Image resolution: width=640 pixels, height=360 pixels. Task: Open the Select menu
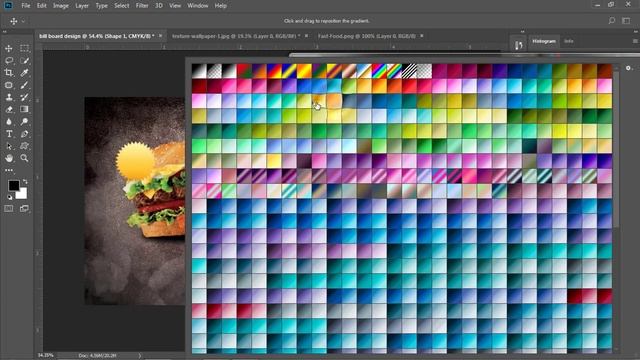[x=122, y=6]
